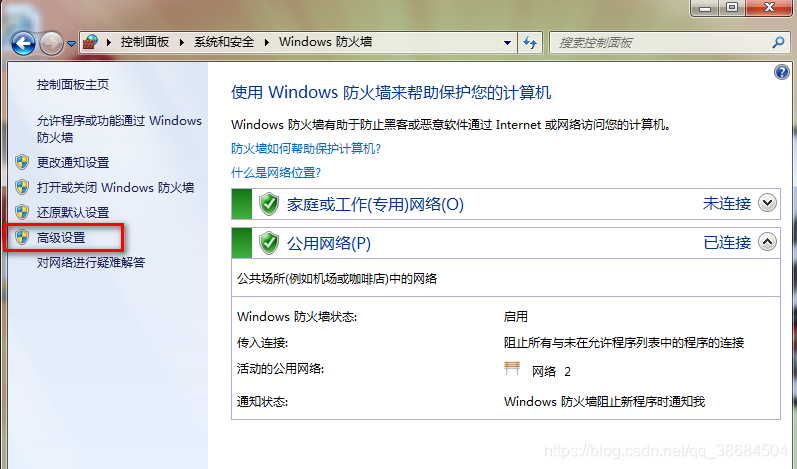Viewport: 797px width, 469px height.
Task: Click the network bench icon beside 网络 2
Action: [x=512, y=368]
